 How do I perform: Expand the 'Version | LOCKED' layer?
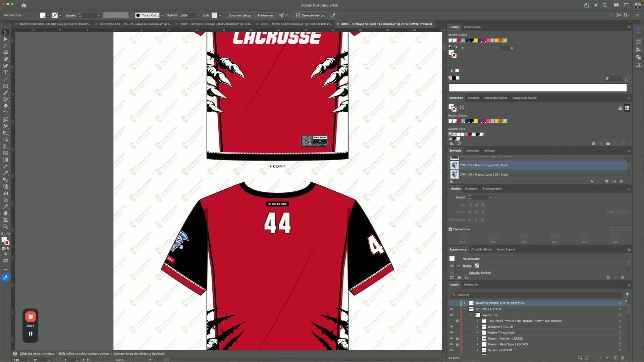(x=477, y=350)
